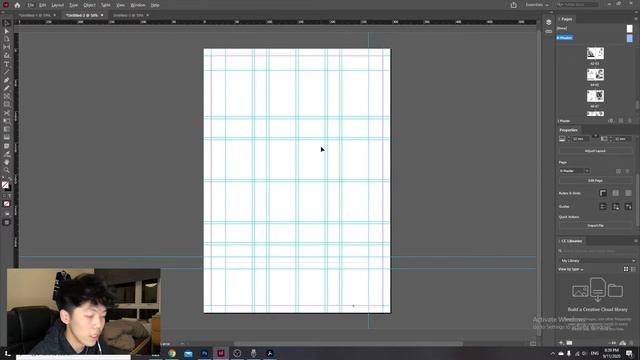This screenshot has height=360, width=640.
Task: Switch libraries to grid view
Action: [626, 269]
